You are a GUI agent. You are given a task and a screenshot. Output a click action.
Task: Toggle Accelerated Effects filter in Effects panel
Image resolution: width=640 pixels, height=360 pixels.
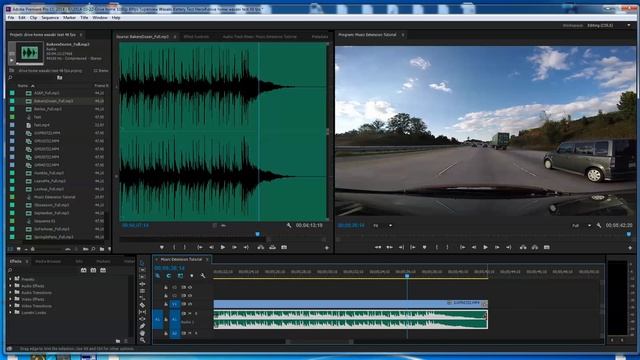(84, 270)
